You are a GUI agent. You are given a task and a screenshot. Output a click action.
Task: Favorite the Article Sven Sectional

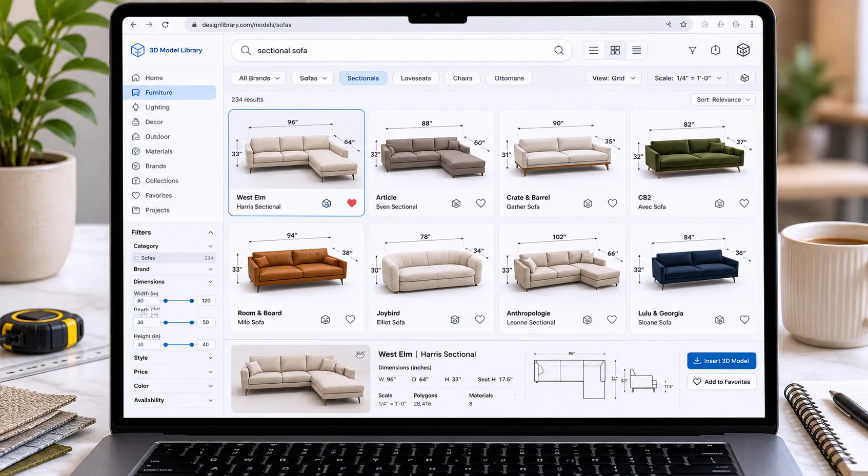pos(481,203)
